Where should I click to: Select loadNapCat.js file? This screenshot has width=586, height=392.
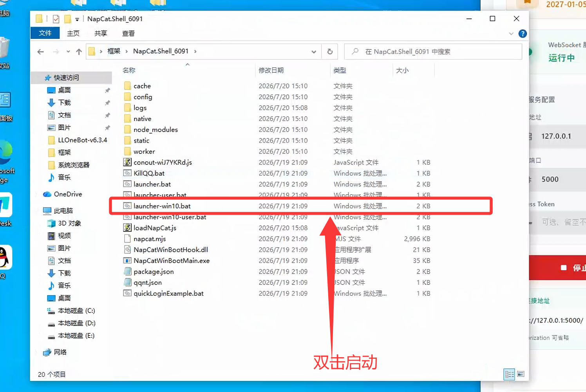(x=155, y=228)
